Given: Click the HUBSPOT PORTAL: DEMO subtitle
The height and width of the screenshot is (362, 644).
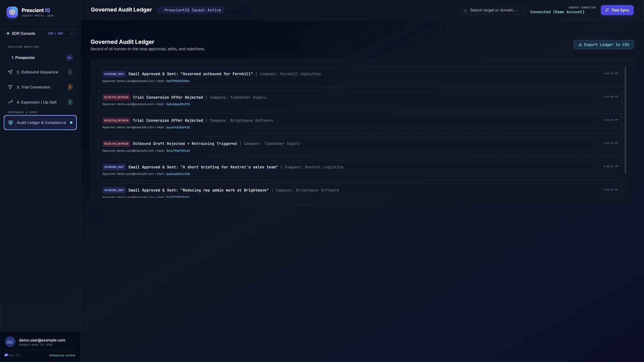Looking at the screenshot, I should (x=38, y=16).
